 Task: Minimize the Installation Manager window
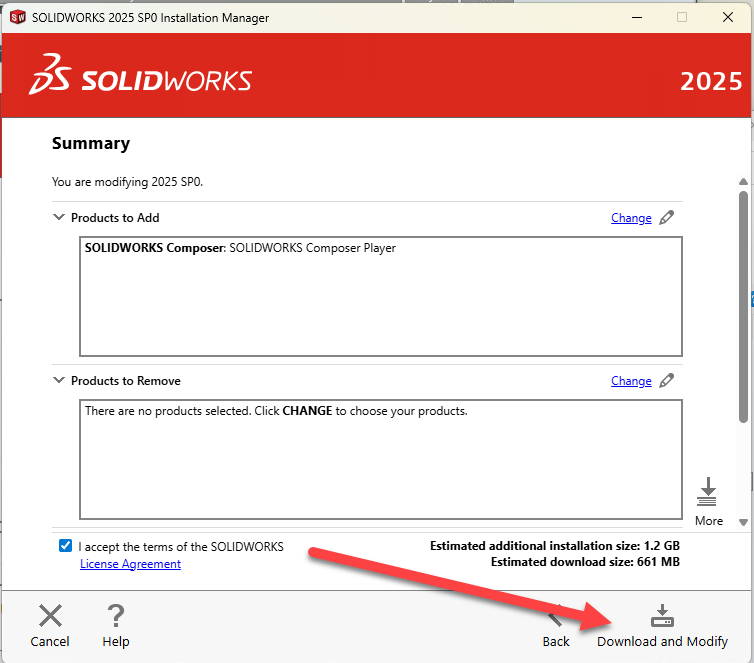(x=637, y=17)
